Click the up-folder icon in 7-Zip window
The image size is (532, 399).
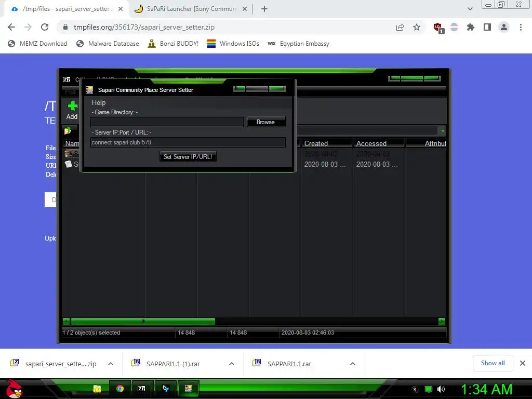tap(68, 130)
